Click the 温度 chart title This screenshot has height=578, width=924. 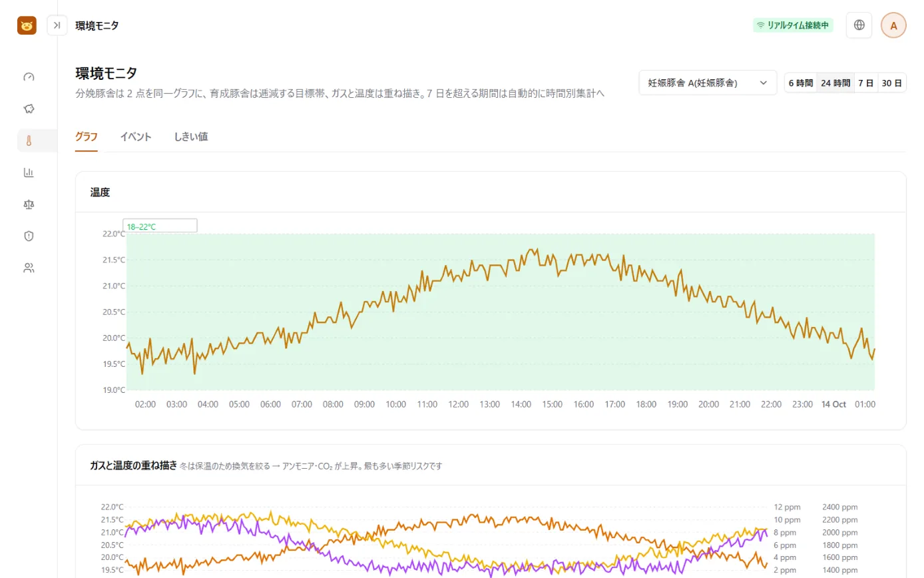pos(100,192)
